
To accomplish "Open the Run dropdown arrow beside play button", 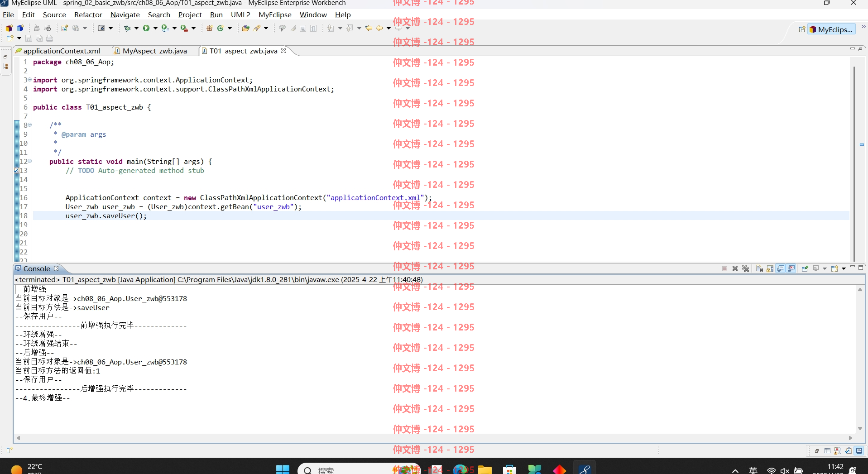I will click(x=155, y=29).
